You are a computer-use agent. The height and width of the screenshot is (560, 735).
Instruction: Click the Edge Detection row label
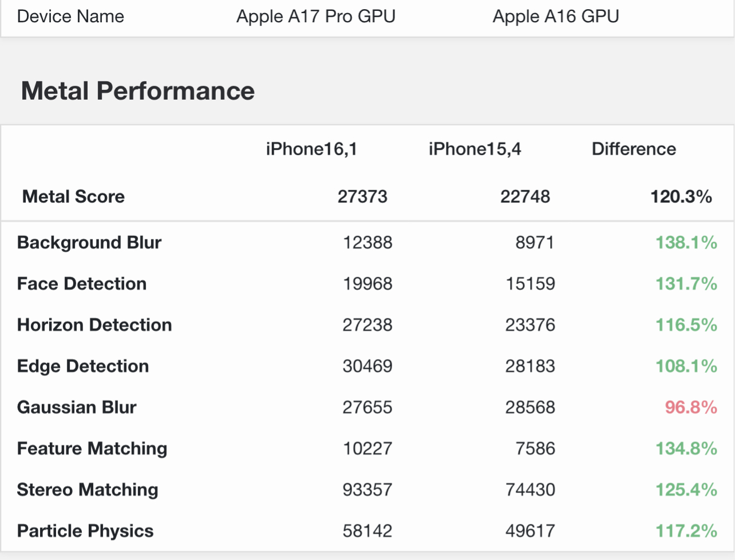83,366
